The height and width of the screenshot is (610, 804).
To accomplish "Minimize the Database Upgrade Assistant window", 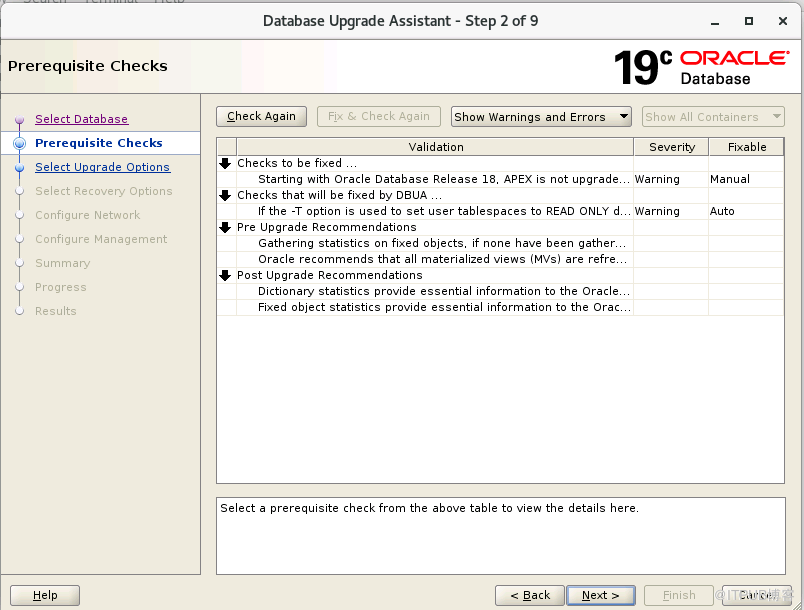I will [715, 22].
